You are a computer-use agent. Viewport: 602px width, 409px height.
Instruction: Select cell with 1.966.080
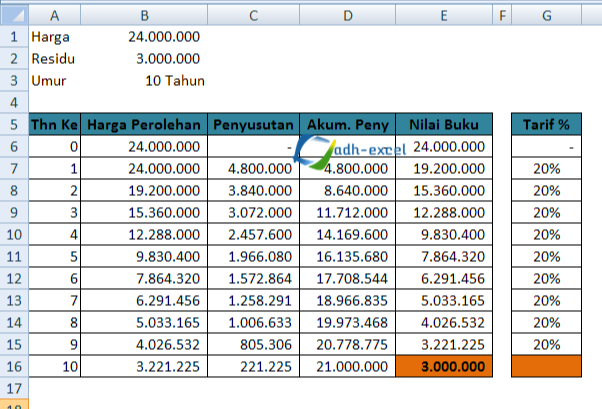pos(253,256)
